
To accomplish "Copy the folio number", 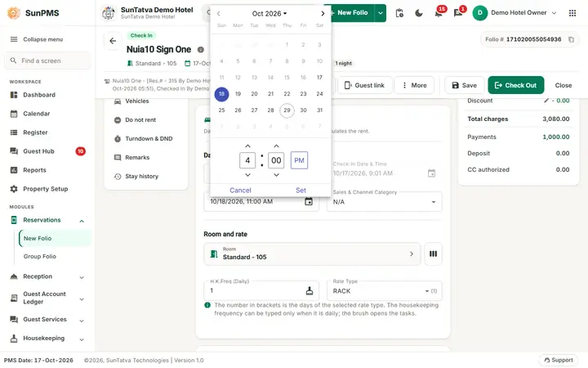I will point(571,39).
